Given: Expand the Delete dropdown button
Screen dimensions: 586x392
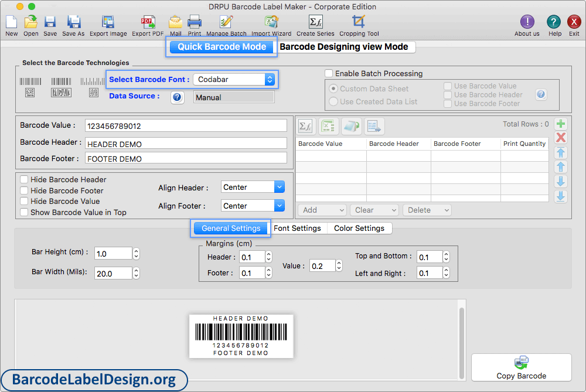Looking at the screenshot, I should pyautogui.click(x=427, y=210).
